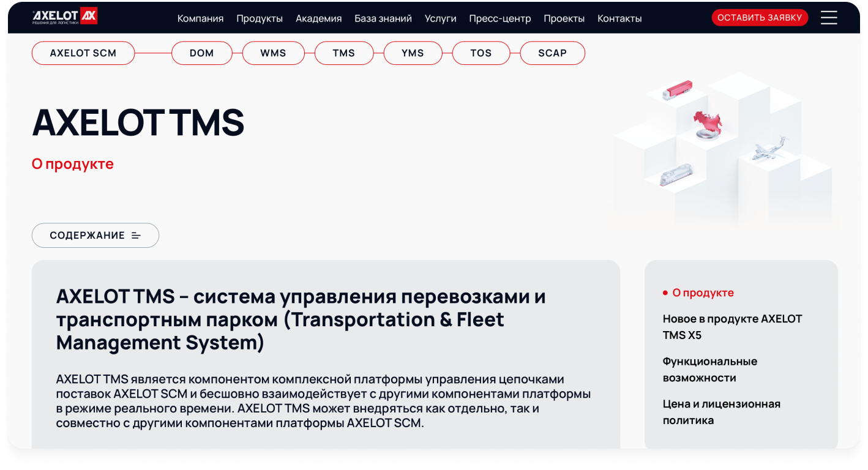Click the list icon inside the СОДЕРЖАНИЕ button

pos(136,235)
